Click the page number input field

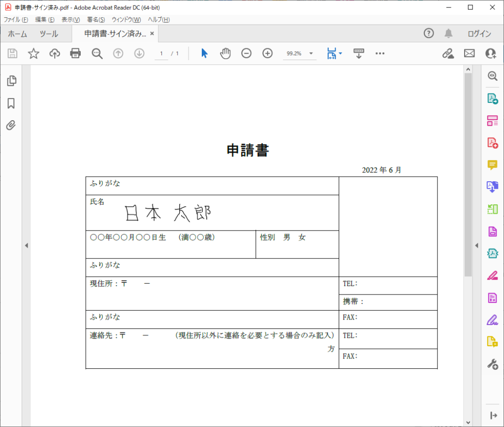(161, 53)
